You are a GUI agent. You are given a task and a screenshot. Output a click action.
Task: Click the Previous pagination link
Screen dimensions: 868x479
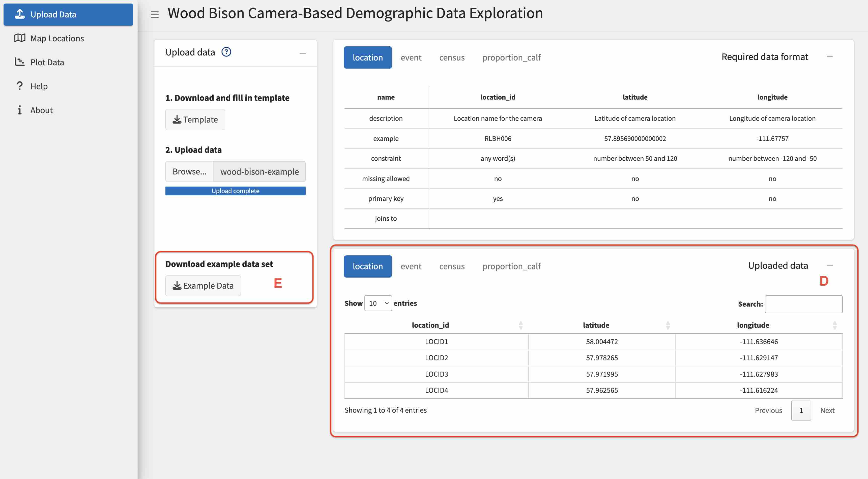(x=768, y=410)
